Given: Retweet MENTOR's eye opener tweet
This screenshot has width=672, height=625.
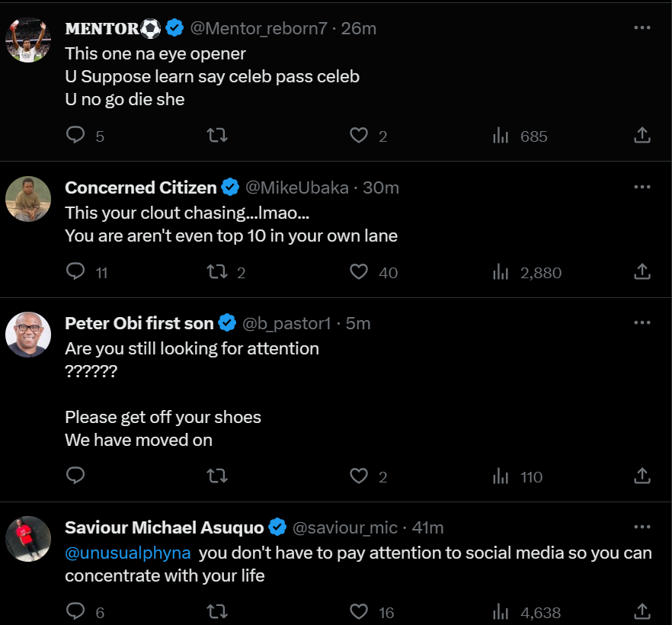Looking at the screenshot, I should [218, 136].
